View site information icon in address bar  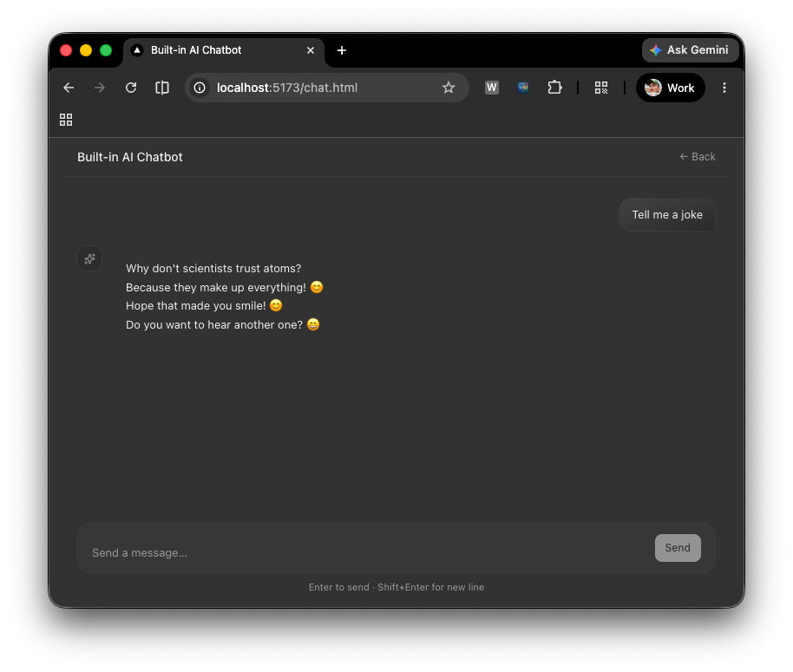(200, 88)
